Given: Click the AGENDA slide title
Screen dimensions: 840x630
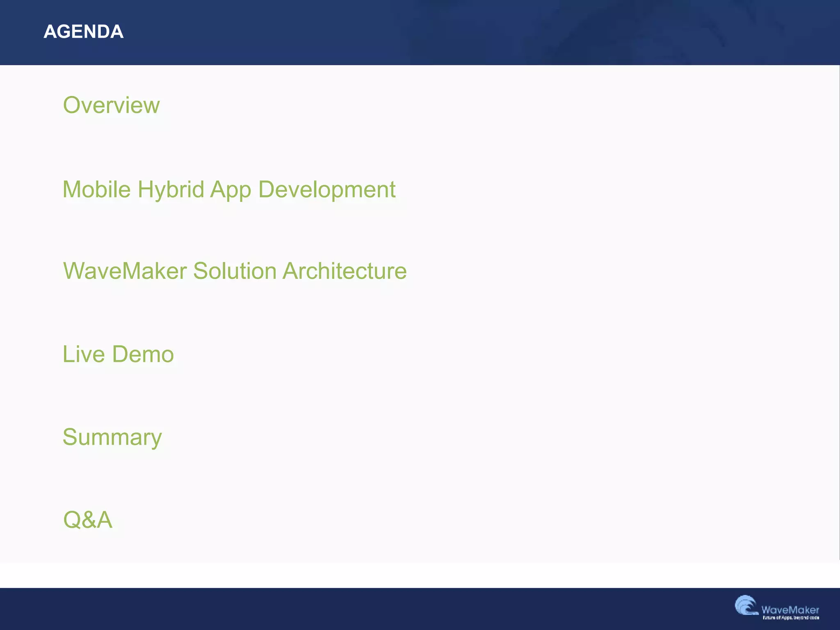Looking at the screenshot, I should point(83,32).
